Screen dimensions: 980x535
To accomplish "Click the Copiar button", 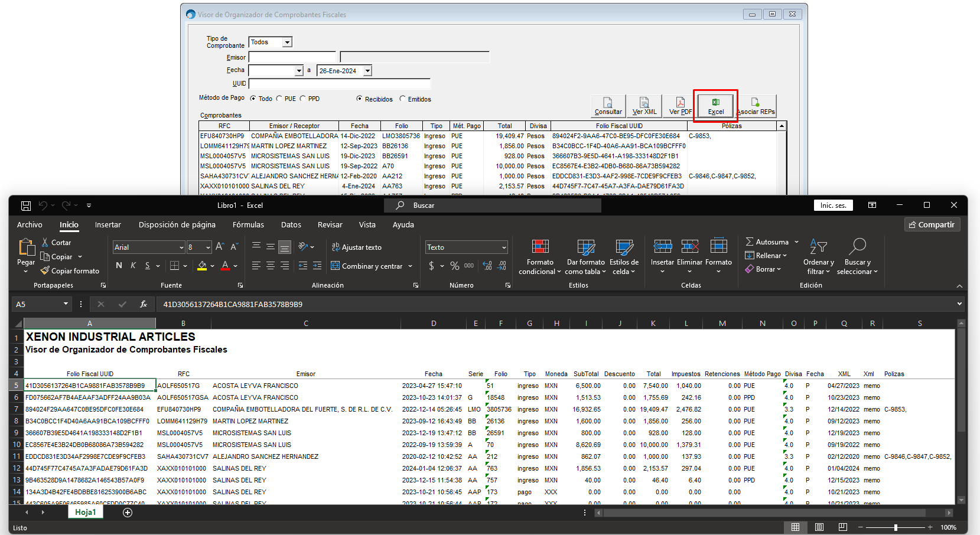I will pos(57,257).
